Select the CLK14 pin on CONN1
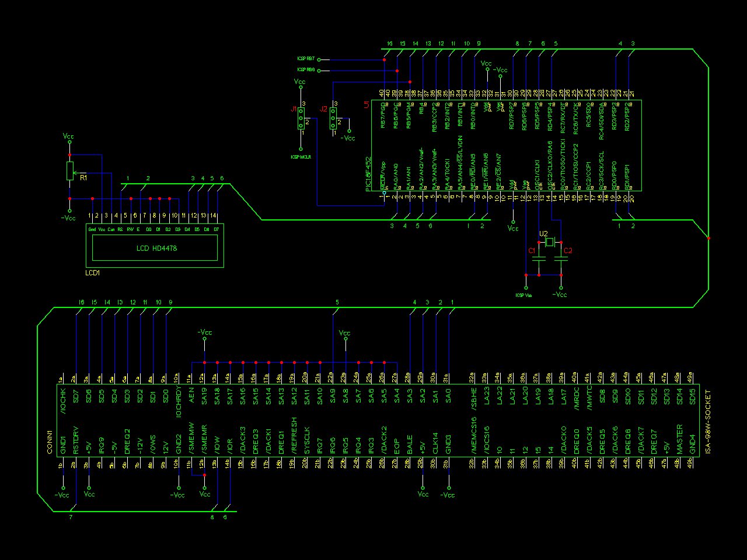 [435, 443]
